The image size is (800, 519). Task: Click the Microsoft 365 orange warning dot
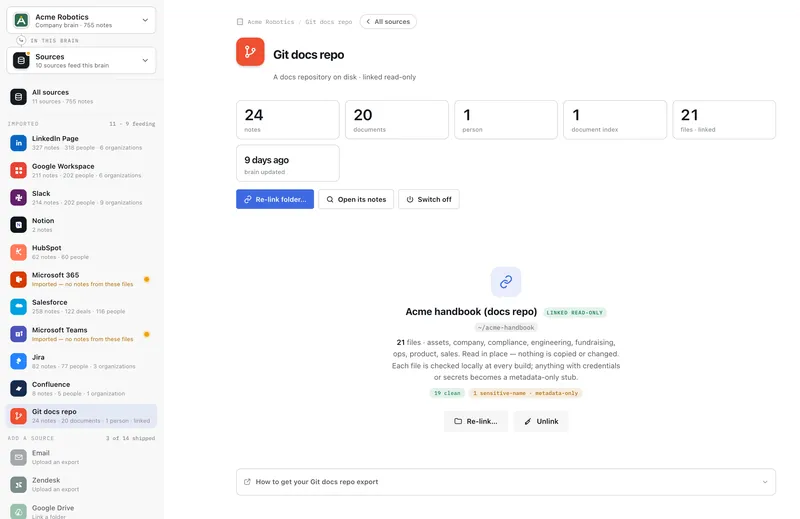pyautogui.click(x=146, y=279)
